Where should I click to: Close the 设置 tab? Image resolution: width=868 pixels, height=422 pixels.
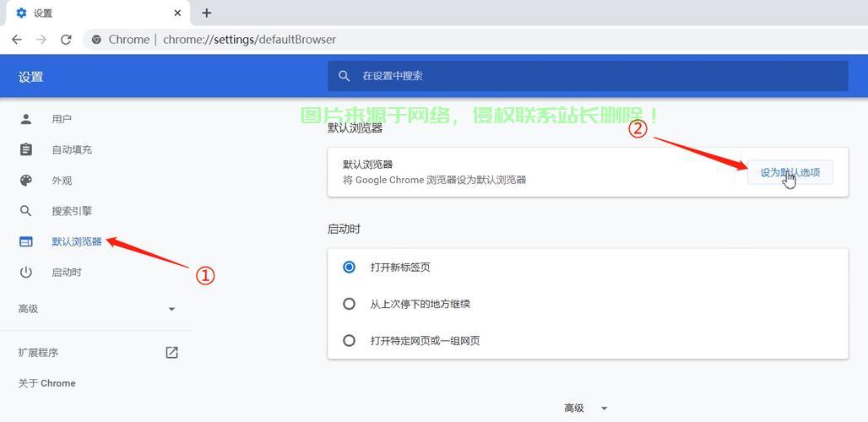[177, 13]
